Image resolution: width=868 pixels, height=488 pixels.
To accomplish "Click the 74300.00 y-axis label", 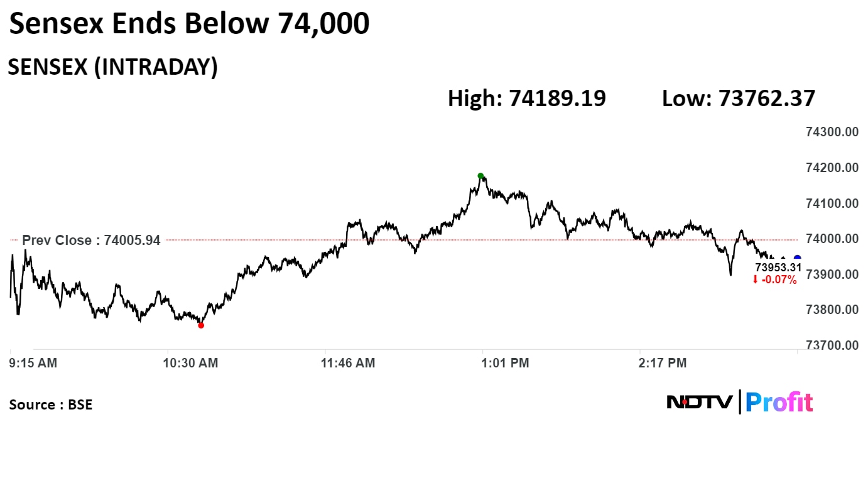I will pos(832,132).
